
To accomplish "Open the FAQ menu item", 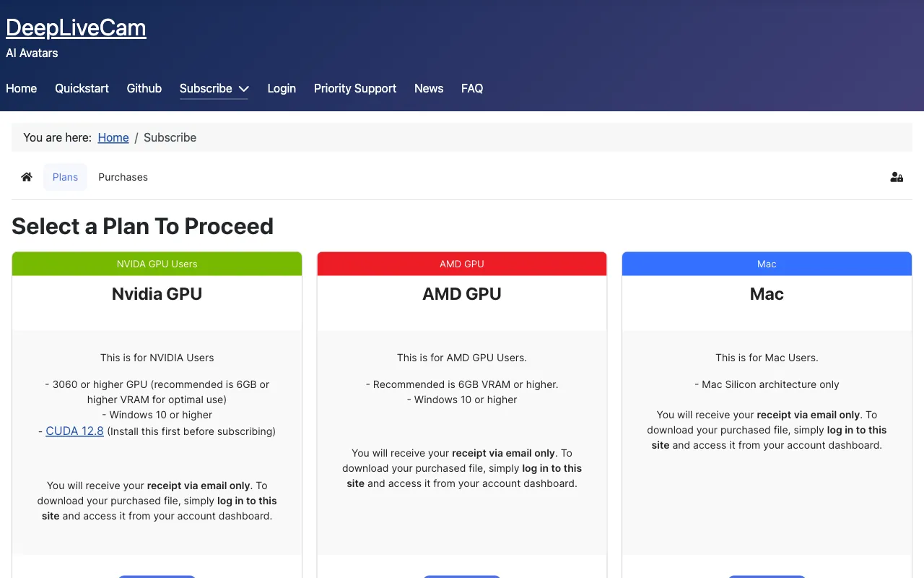I will coord(472,88).
